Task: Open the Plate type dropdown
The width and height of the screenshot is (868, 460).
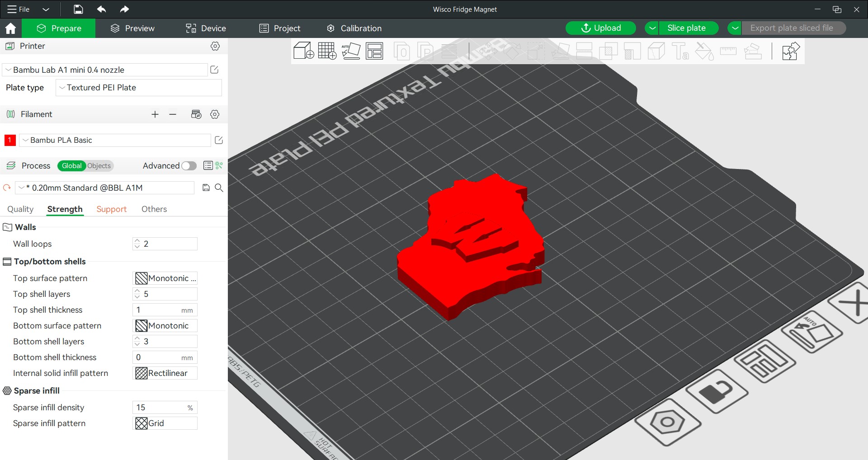Action: (x=139, y=88)
